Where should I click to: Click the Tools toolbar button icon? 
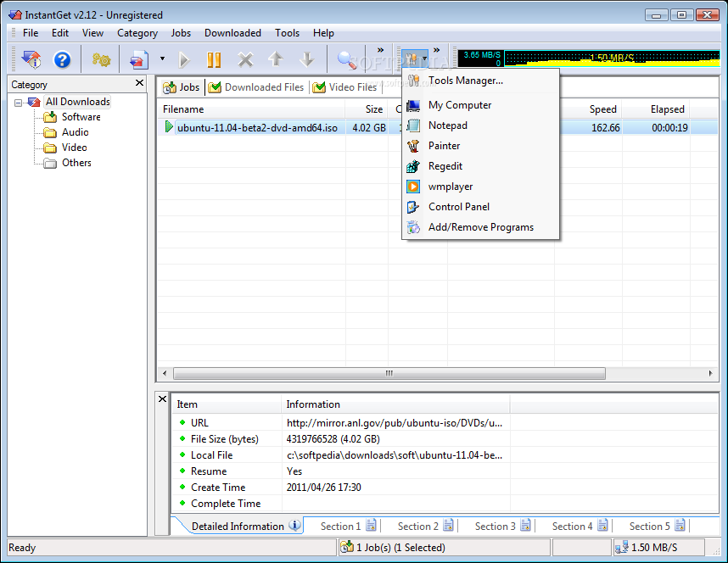tap(411, 59)
